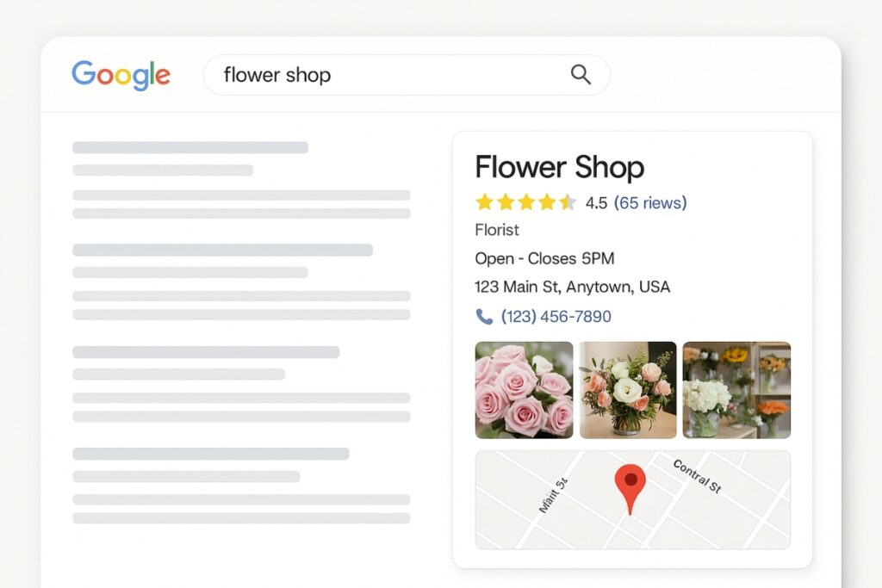Call the (123) 456-7890 phone number

click(555, 317)
